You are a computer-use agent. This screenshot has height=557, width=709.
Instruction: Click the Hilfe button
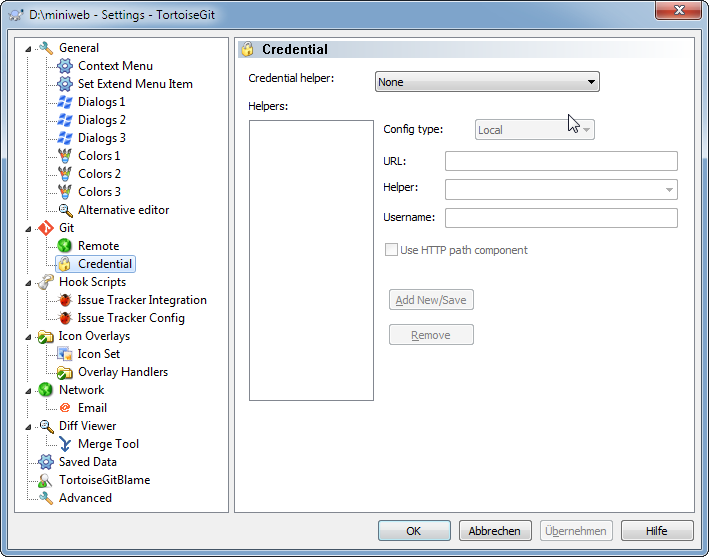pos(657,530)
